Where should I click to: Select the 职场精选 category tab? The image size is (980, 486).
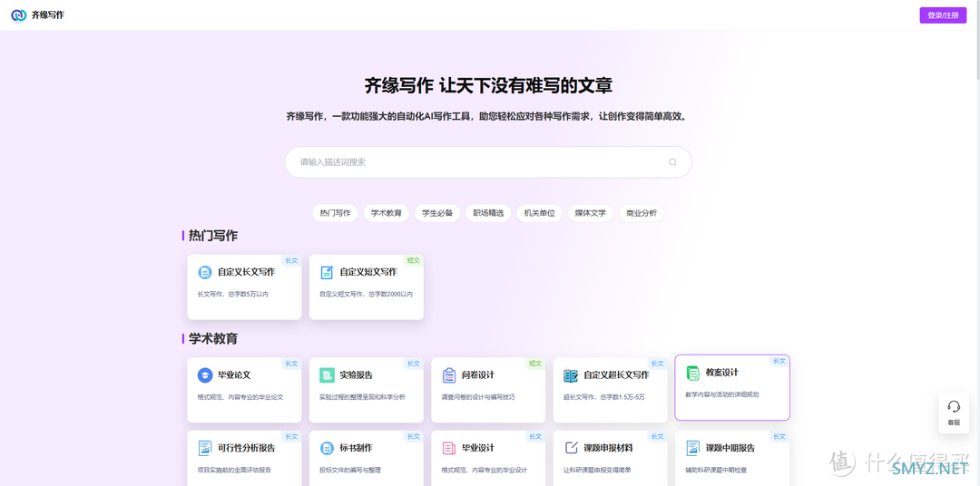[x=489, y=213]
